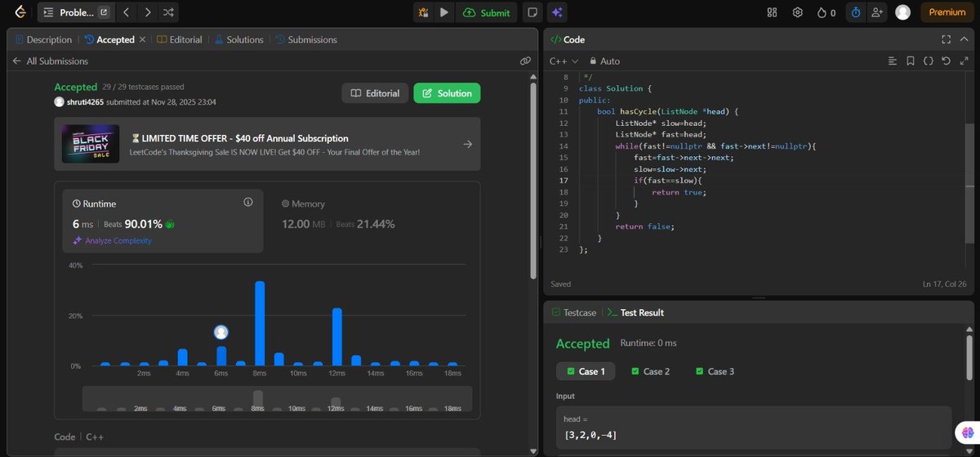This screenshot has width=980, height=457.
Task: Open the debugger bug icon
Action: (x=423, y=12)
